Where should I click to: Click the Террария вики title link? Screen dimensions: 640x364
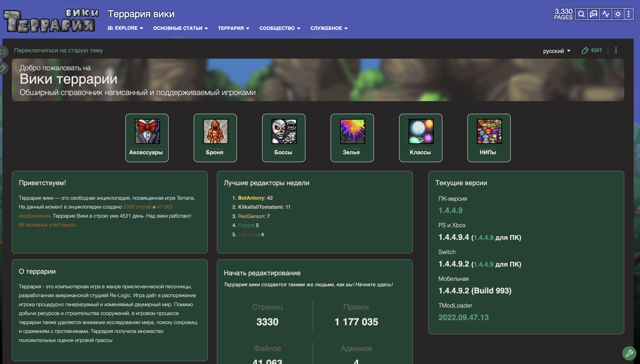(x=141, y=14)
